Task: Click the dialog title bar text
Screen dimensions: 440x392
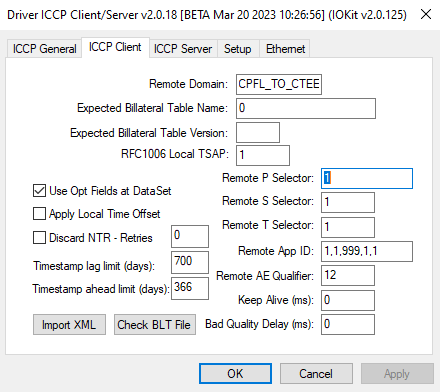Action: 207,15
